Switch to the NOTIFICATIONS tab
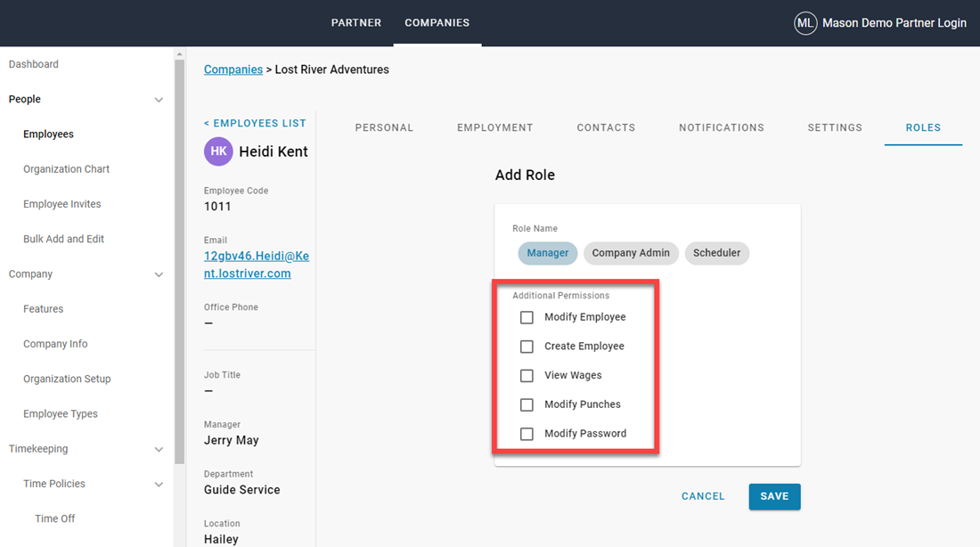This screenshot has width=980, height=547. [x=722, y=127]
